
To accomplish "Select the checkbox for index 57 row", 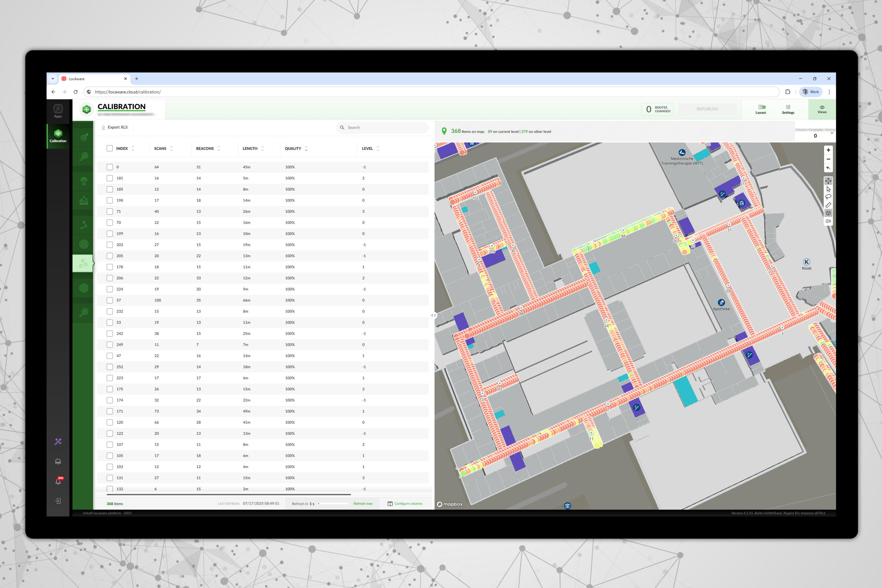I will point(110,300).
